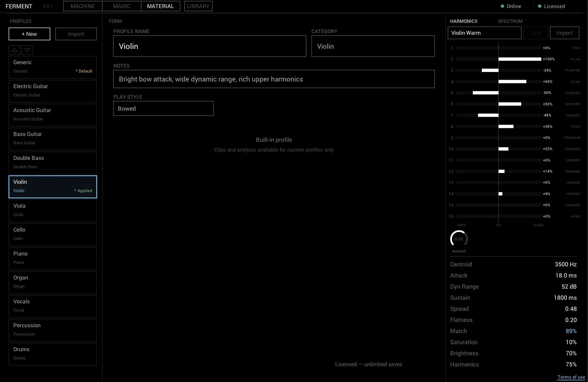Open the Terms of use link
Viewport: 588px width, 382px height.
[571, 377]
